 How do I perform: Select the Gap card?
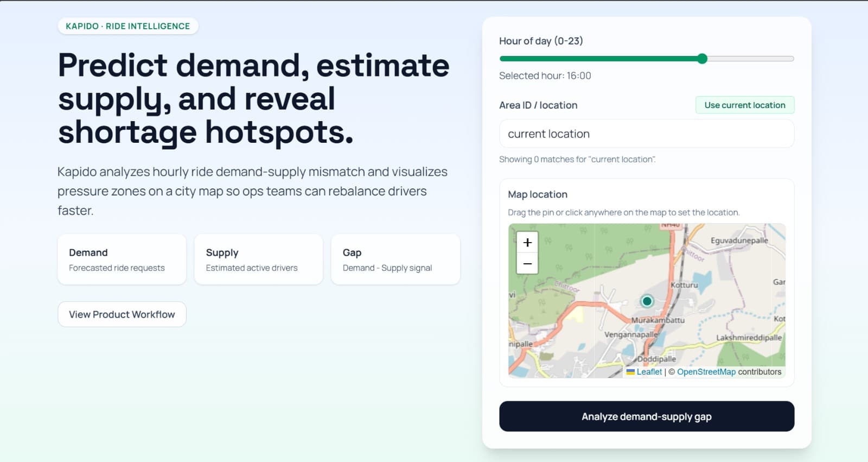[395, 260]
